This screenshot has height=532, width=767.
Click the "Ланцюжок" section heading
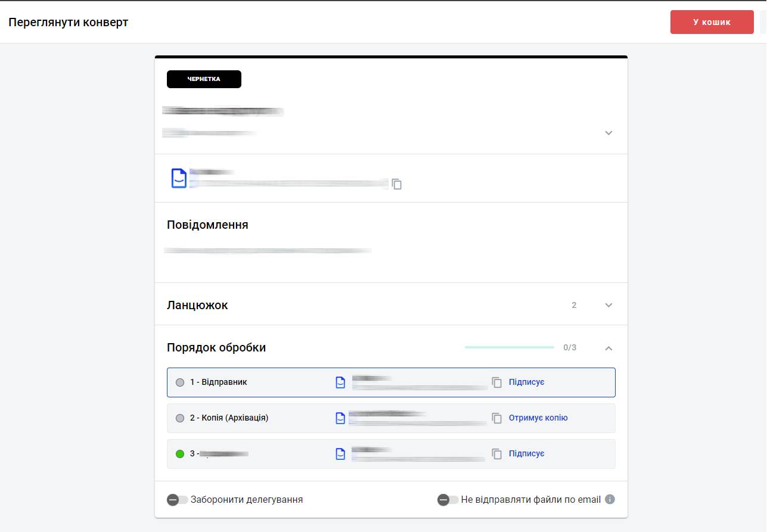[197, 305]
